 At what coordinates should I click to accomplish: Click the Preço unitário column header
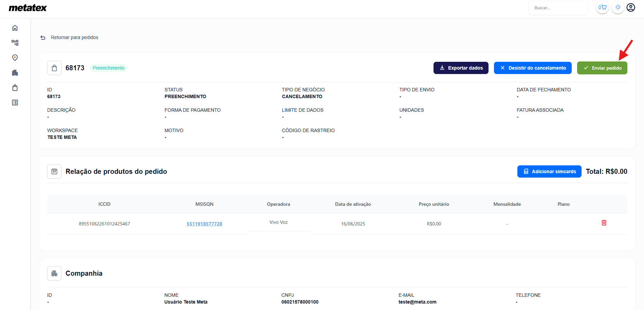[434, 204]
